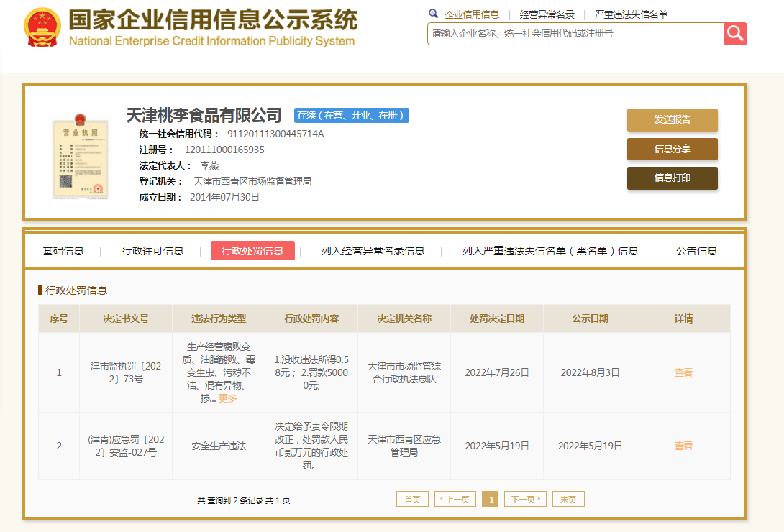The image size is (784, 532).
Task: Select page 1 in pagination
Action: pyautogui.click(x=490, y=499)
